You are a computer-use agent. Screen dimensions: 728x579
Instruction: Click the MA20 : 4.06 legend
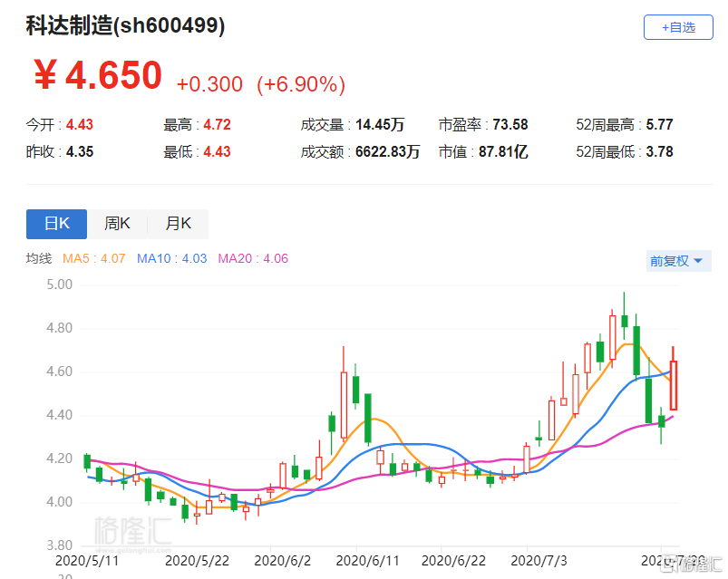pos(253,258)
